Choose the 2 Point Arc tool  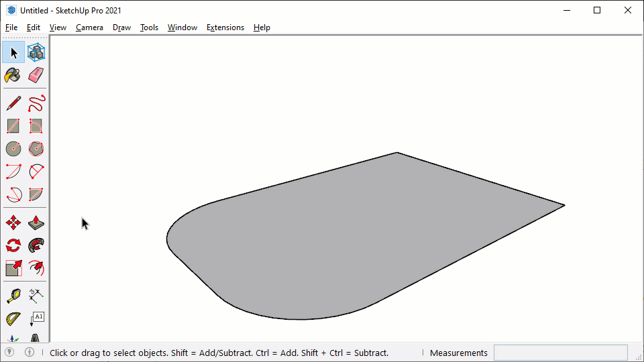coord(36,171)
